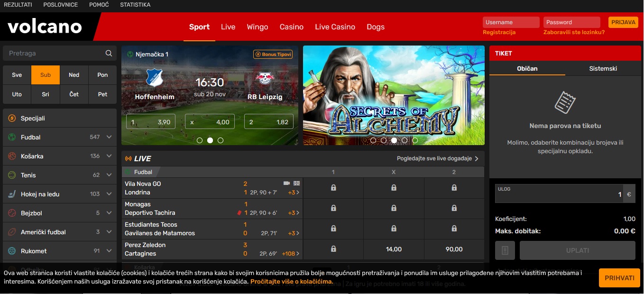Expand the Hokej na ledu chevron
The width and height of the screenshot is (644, 294).
[109, 194]
